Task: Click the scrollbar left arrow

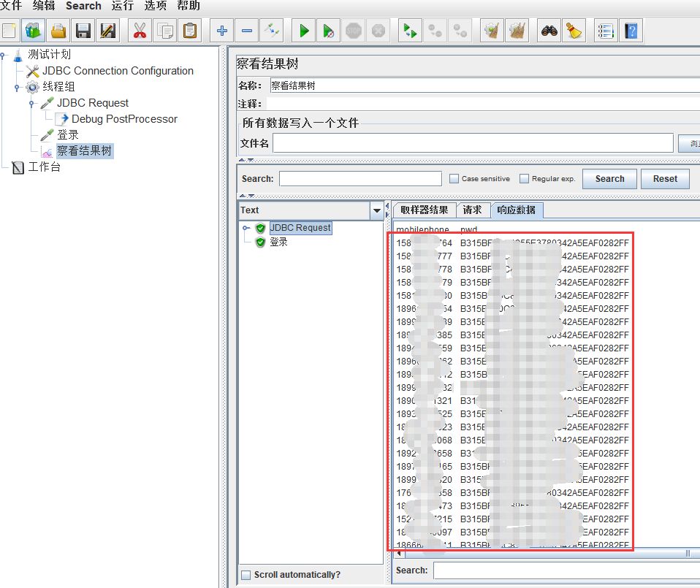Action: (x=399, y=554)
